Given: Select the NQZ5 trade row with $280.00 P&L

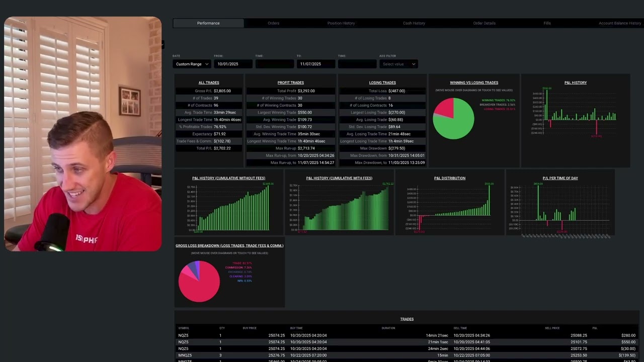Looking at the screenshot, I should pyautogui.click(x=407, y=335).
